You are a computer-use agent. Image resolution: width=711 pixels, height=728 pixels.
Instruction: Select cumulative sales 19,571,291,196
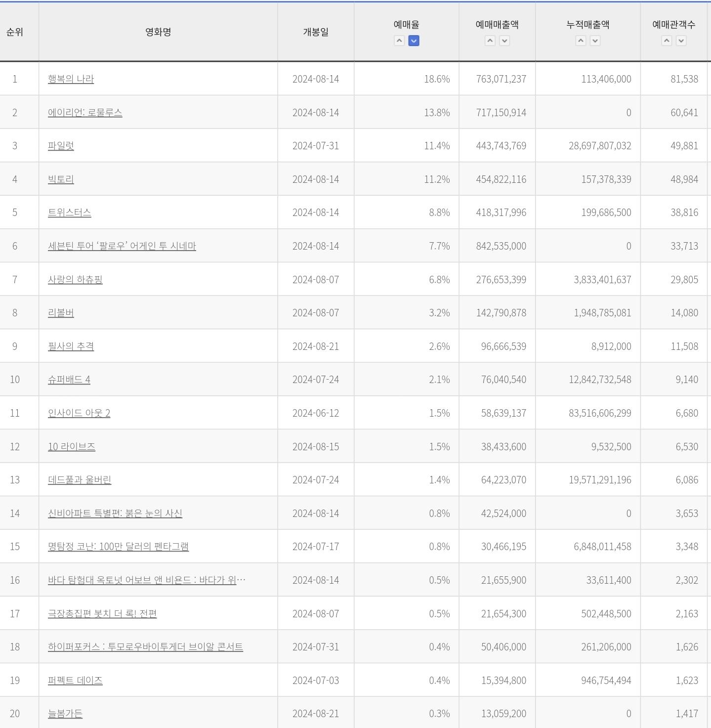point(600,480)
